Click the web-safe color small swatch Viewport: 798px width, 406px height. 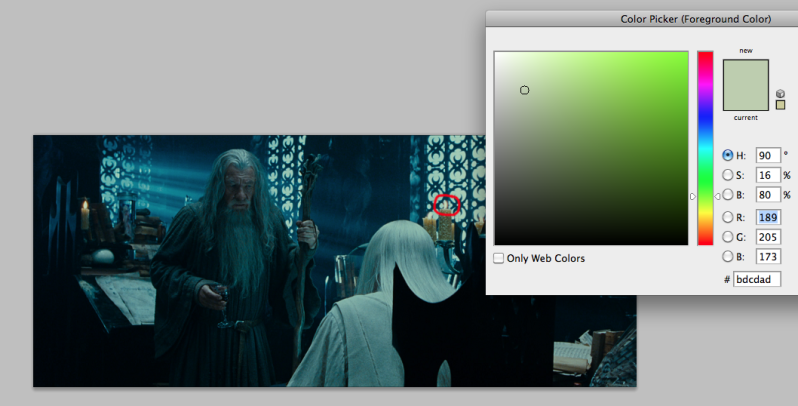780,105
